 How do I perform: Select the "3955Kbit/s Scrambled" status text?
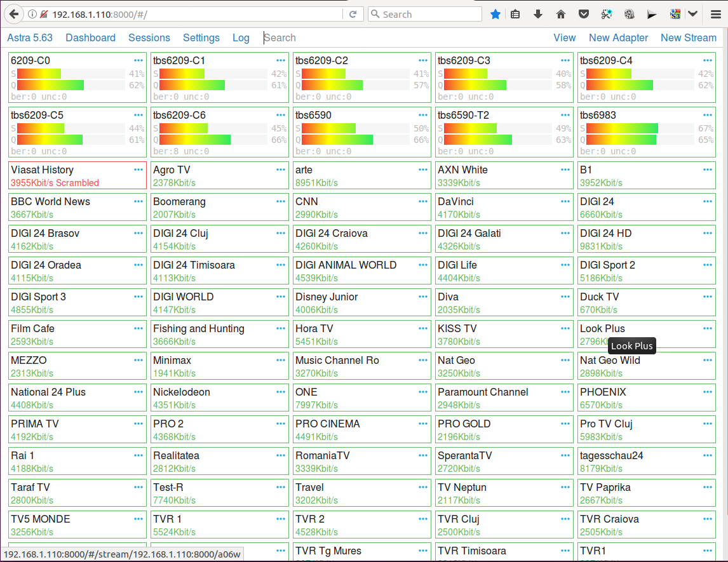tap(55, 183)
